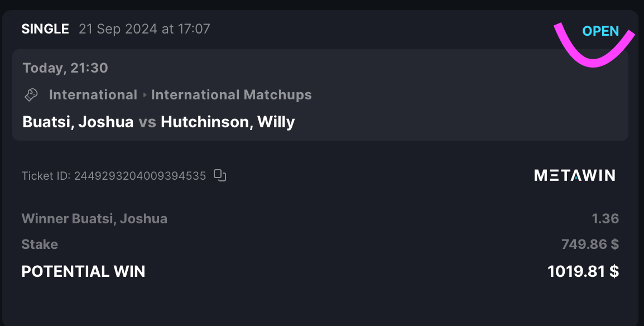The height and width of the screenshot is (326, 644).
Task: Copy the Ticket ID with copy icon
Action: point(220,175)
